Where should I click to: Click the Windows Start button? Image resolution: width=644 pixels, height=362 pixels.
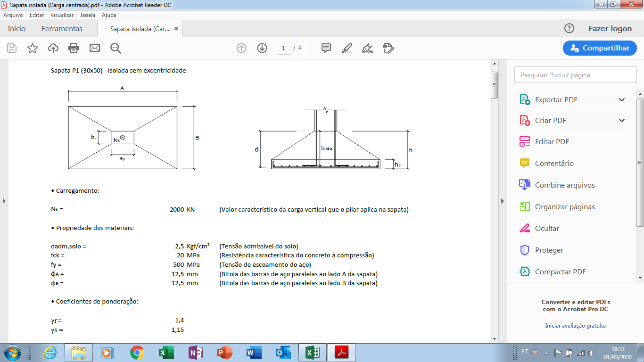11,353
